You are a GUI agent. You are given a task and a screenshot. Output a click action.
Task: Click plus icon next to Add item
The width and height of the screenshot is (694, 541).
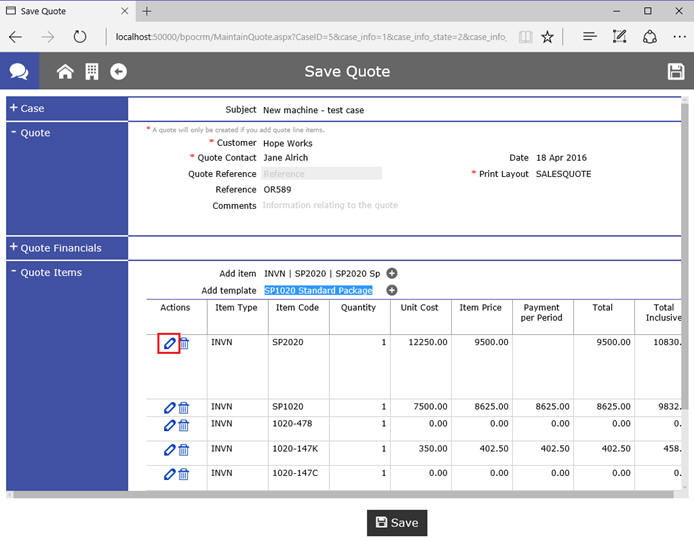pos(392,273)
